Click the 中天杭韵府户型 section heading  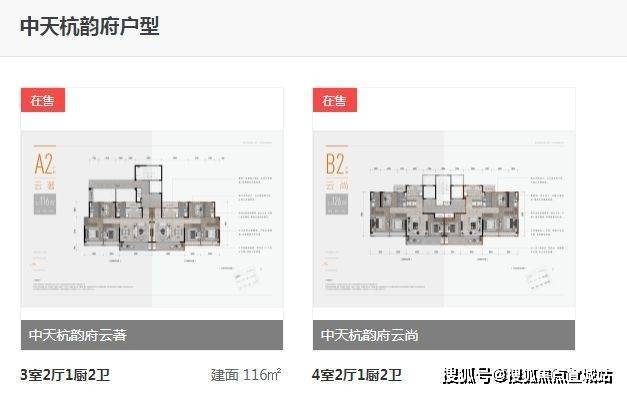pos(90,26)
